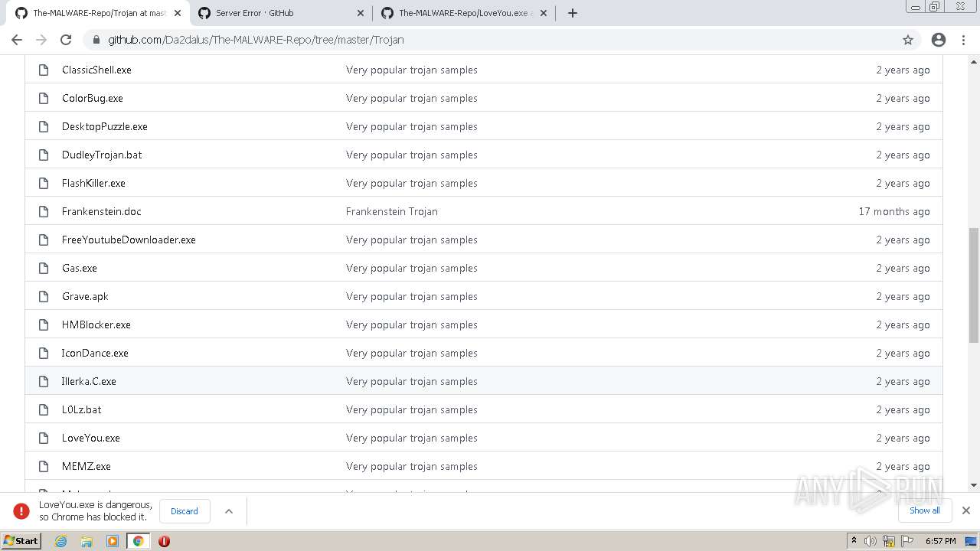This screenshot has height=551, width=980.
Task: Go back with the browser back arrow
Action: [17, 40]
